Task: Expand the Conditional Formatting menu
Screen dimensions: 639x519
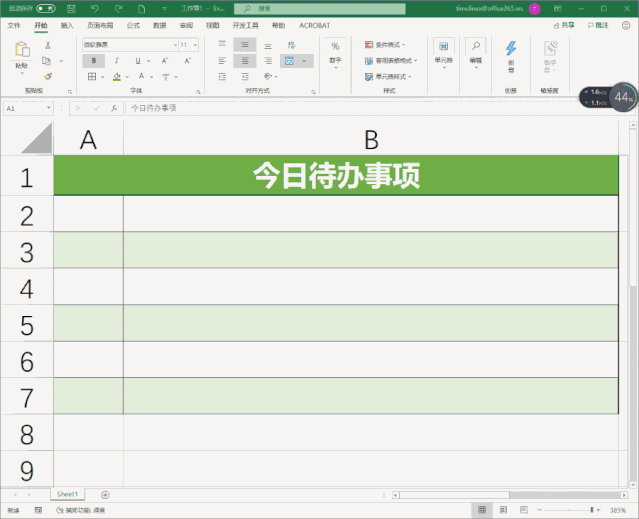Action: click(385, 44)
